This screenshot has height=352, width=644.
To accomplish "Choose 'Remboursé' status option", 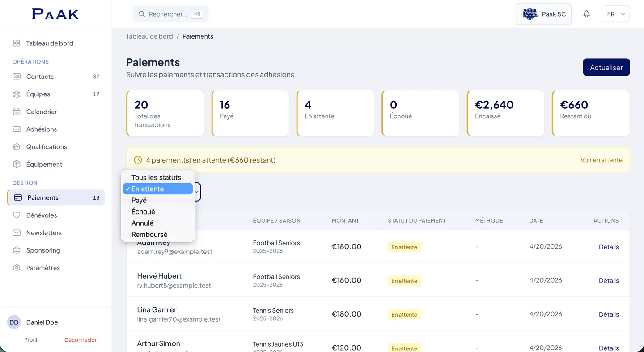I will pos(158,235).
